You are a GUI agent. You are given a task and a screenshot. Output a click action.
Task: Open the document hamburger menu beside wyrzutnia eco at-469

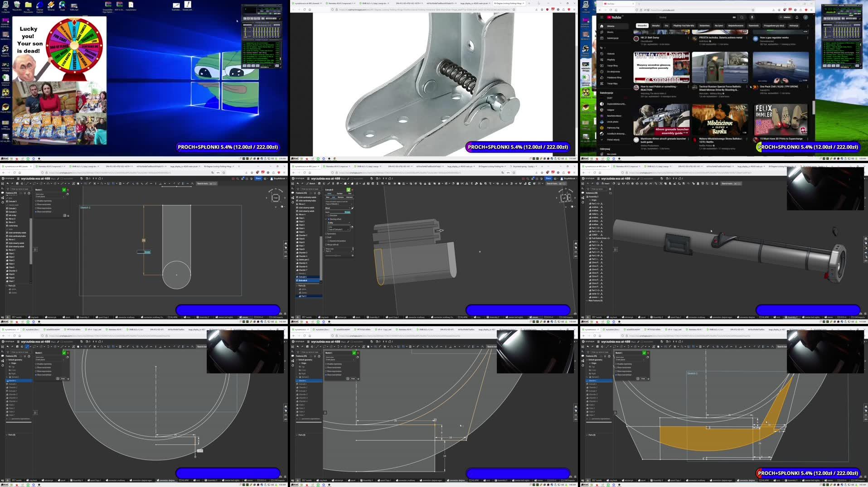(308, 178)
